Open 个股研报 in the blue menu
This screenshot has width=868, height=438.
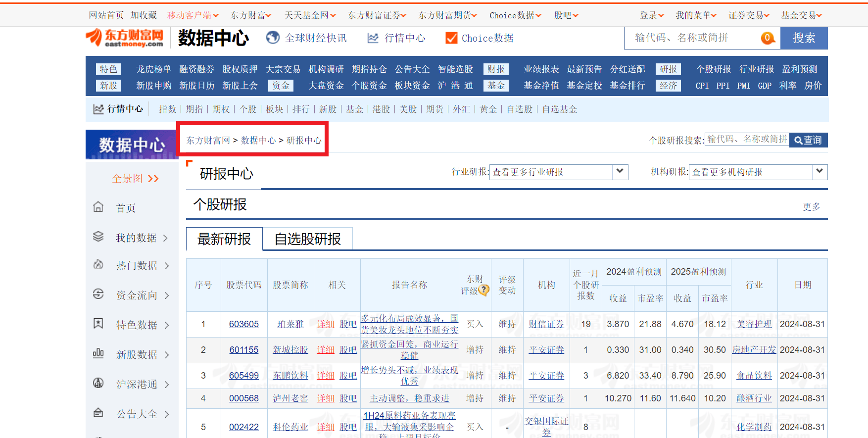[x=714, y=69]
